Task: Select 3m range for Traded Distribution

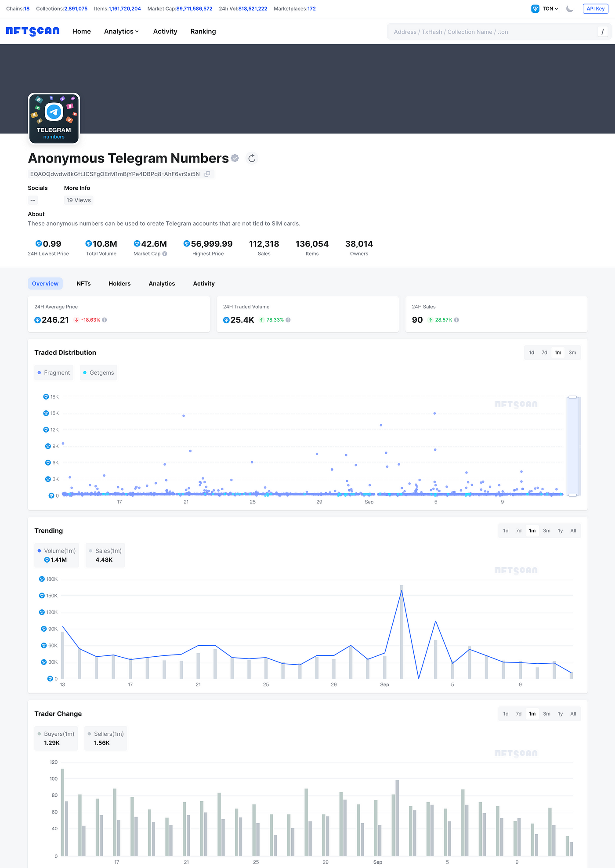Action: [x=572, y=353]
